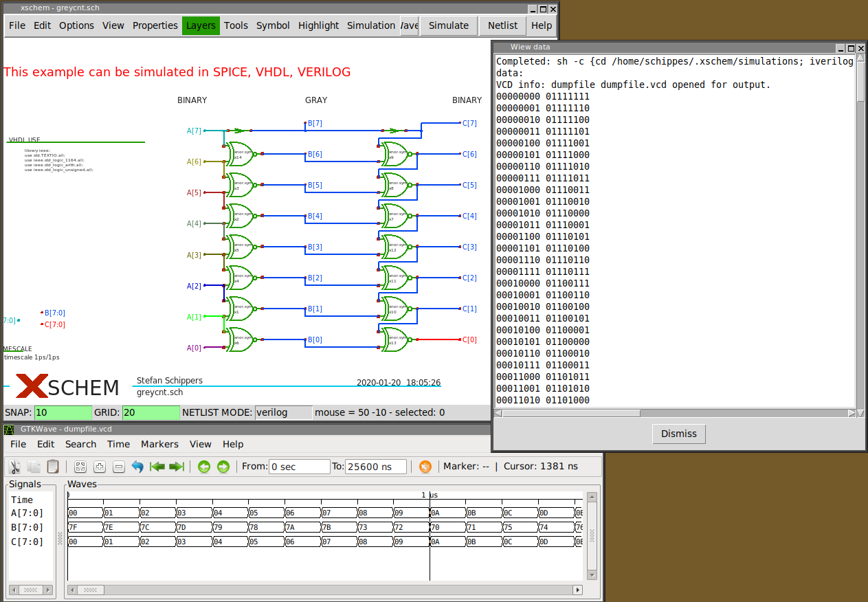Dismiss the View data dialog

click(678, 434)
